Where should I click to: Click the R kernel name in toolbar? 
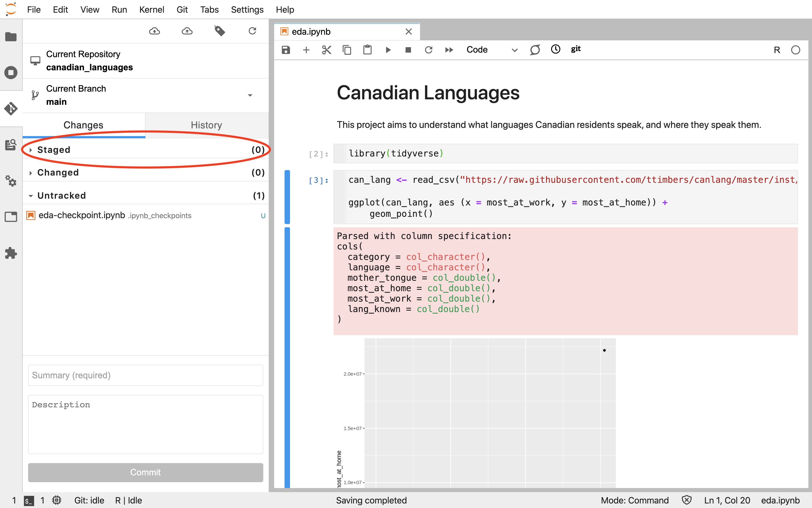[777, 50]
